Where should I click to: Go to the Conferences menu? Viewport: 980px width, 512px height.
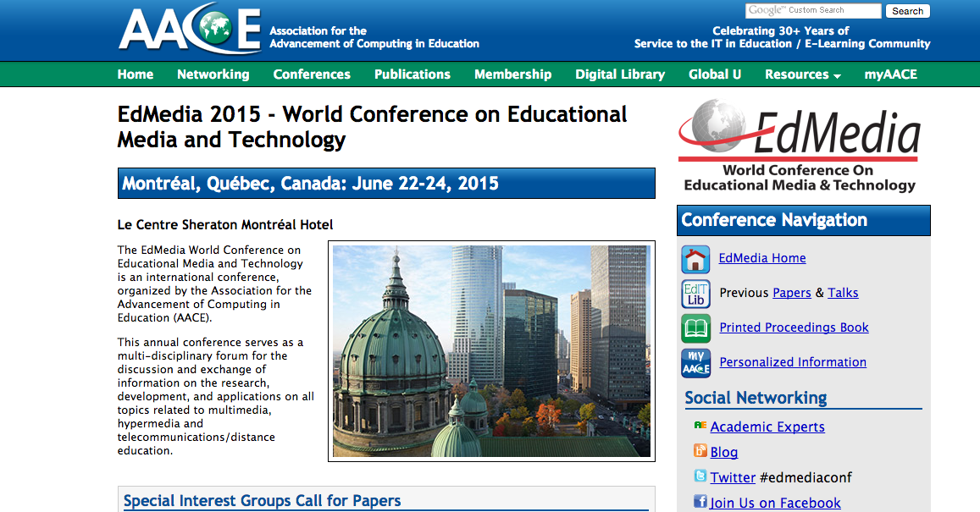[x=312, y=74]
